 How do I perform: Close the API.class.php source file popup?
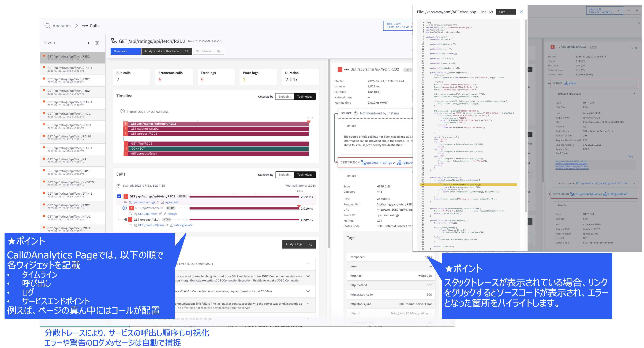pyautogui.click(x=521, y=12)
